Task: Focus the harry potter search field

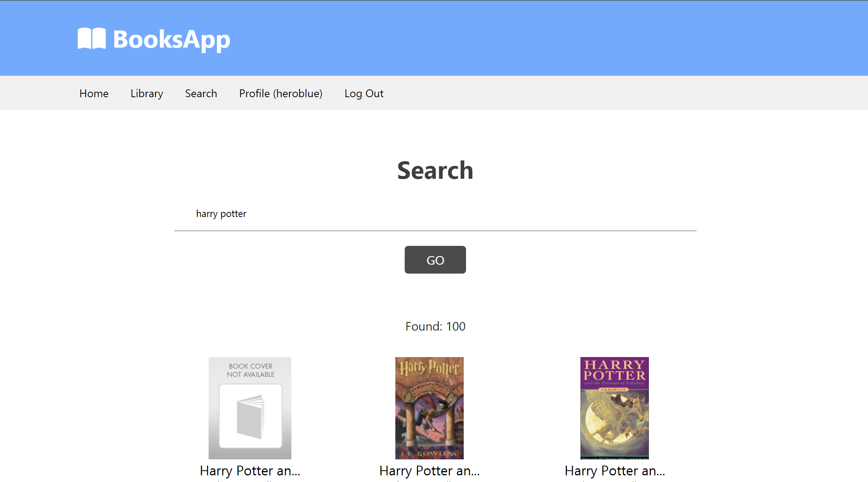Action: tap(435, 214)
